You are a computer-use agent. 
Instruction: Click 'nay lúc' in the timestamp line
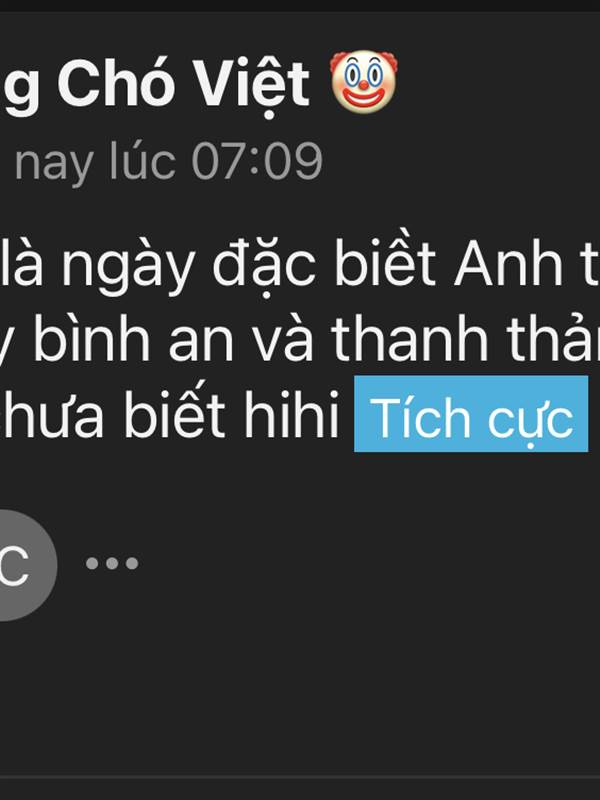[95, 162]
